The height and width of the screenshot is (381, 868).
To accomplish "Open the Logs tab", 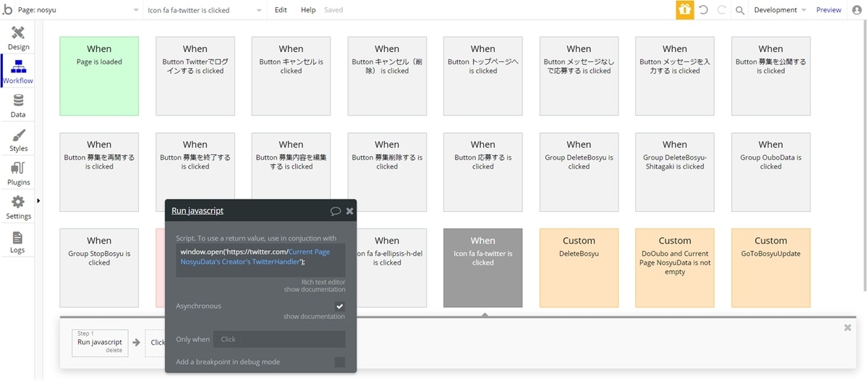I will 18,241.
